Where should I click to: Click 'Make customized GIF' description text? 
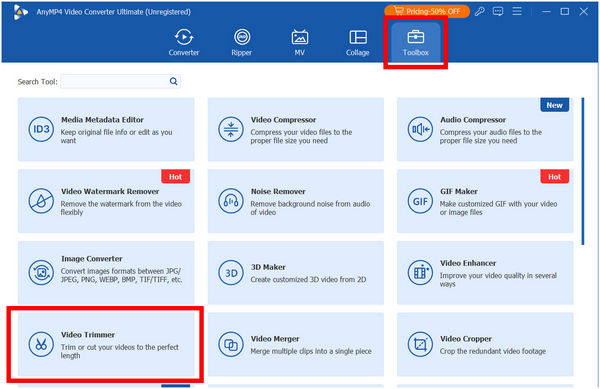pos(498,208)
